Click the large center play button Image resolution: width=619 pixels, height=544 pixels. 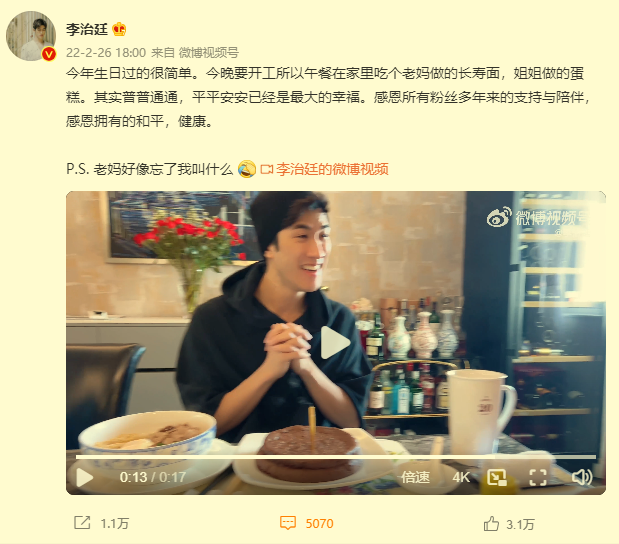(x=335, y=342)
